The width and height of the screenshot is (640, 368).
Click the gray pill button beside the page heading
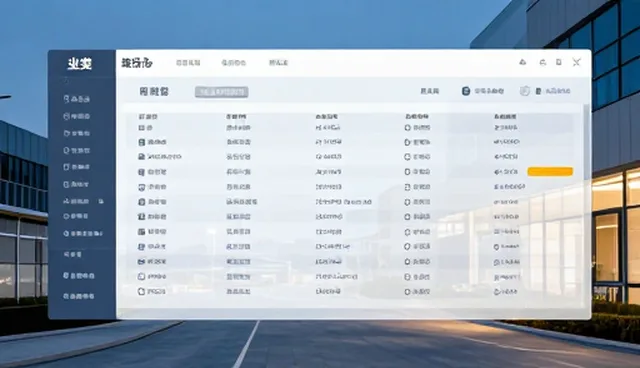click(x=222, y=92)
